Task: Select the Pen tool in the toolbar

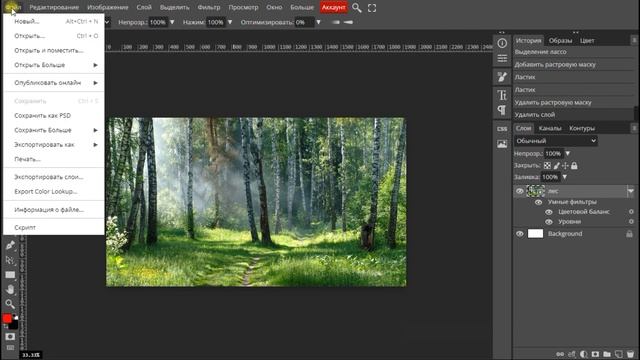Action: point(10,245)
